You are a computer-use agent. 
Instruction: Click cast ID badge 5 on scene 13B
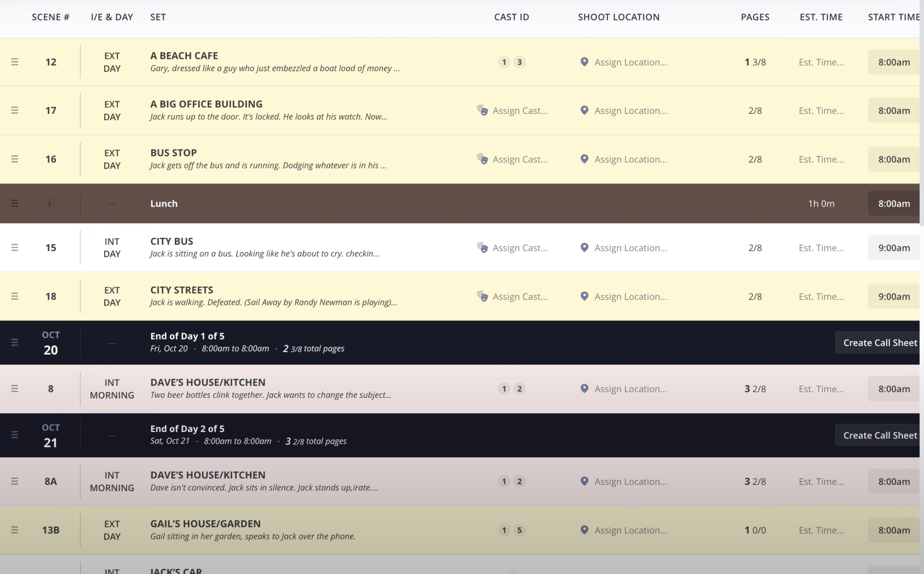[519, 530]
